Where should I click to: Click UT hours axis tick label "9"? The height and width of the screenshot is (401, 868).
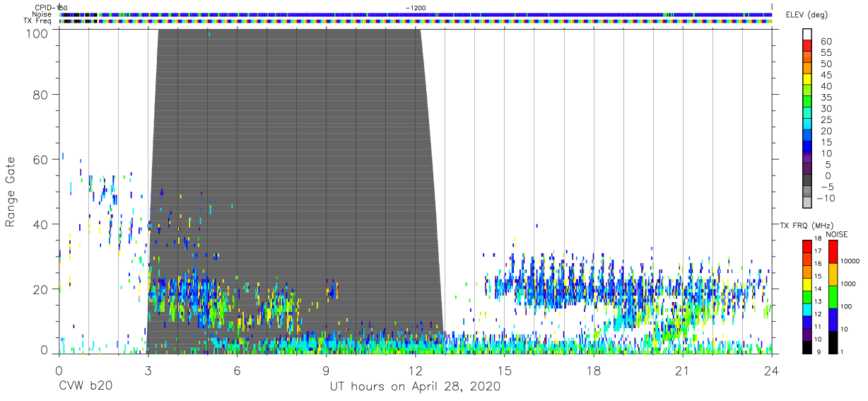(326, 371)
